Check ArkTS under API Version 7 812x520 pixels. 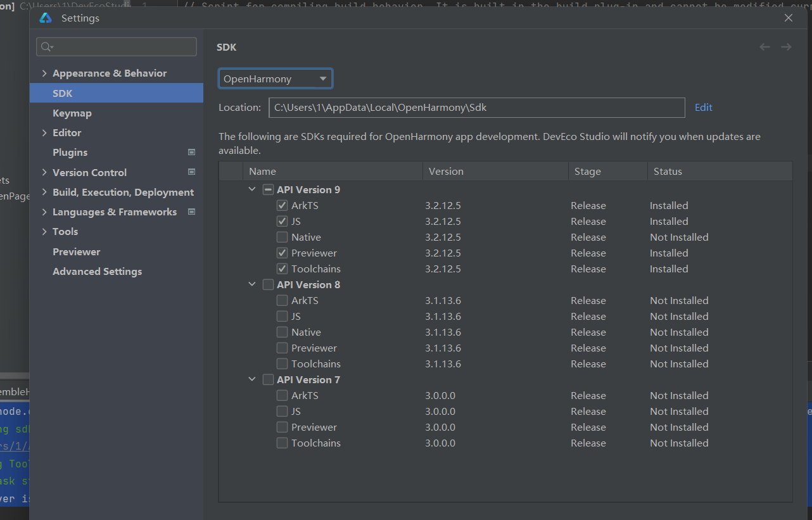[282, 395]
